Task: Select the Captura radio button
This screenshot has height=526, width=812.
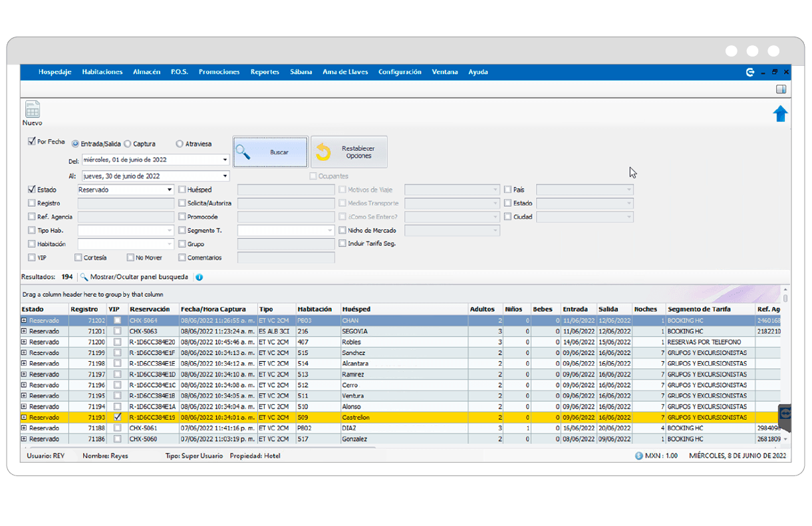Action: 128,144
